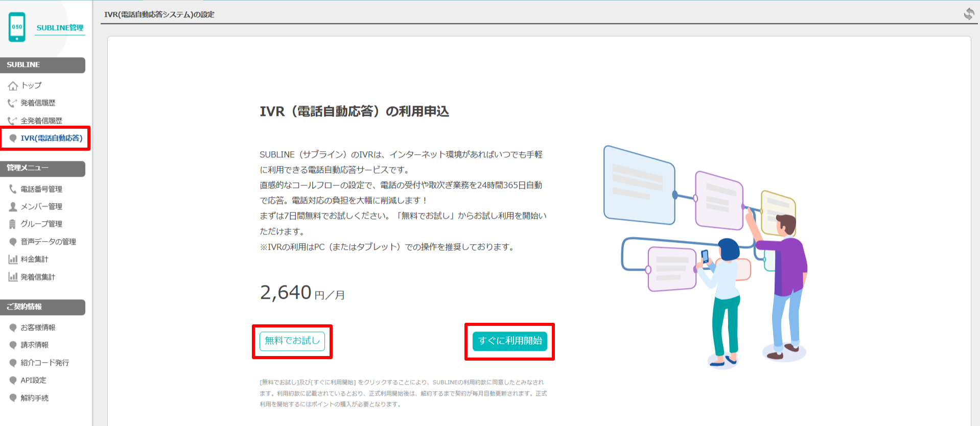This screenshot has width=980, height=426.
Task: Open 請求情報 billing page
Action: tap(34, 345)
